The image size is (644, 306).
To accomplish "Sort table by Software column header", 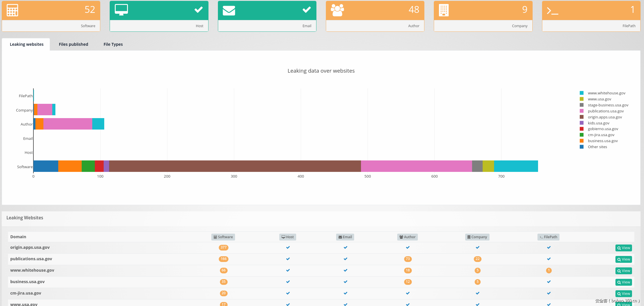I will coord(223,237).
